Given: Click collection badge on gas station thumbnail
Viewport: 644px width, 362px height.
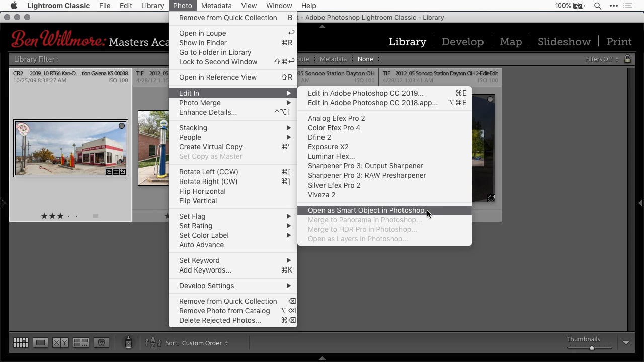Looking at the screenshot, I should pyautogui.click(x=109, y=172).
